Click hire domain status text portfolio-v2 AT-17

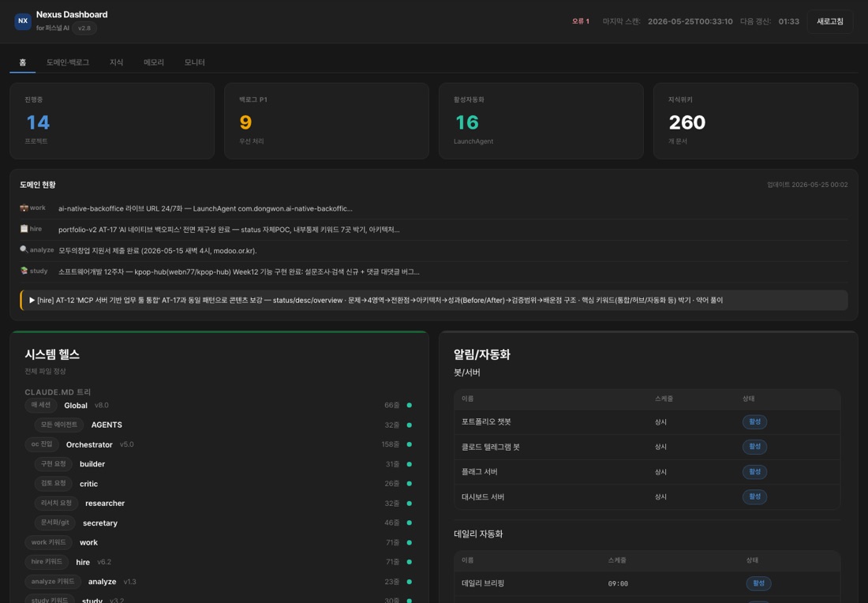point(229,230)
